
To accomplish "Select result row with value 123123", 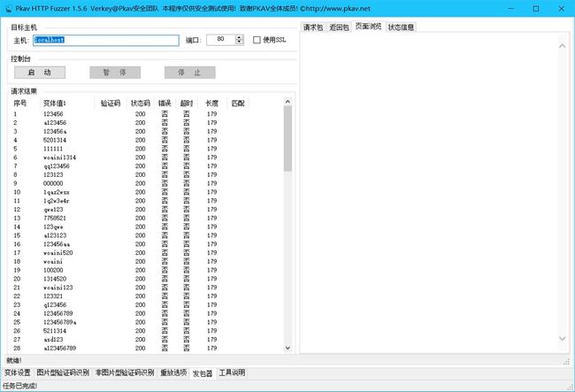I will (147, 174).
